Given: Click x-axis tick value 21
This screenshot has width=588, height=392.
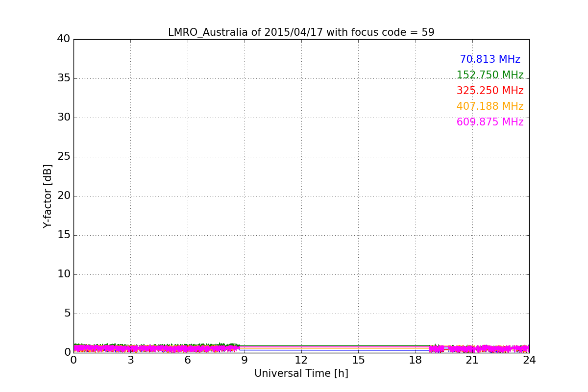Looking at the screenshot, I should [472, 360].
